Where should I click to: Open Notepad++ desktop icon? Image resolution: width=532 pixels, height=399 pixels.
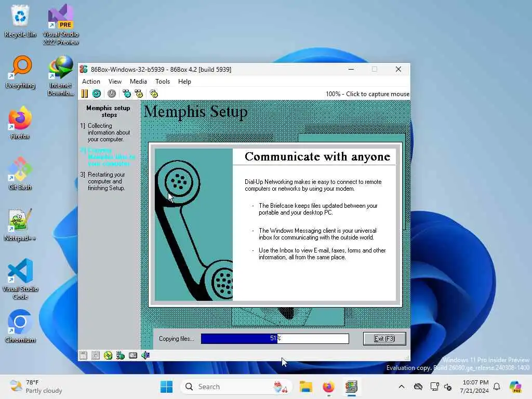click(20, 224)
